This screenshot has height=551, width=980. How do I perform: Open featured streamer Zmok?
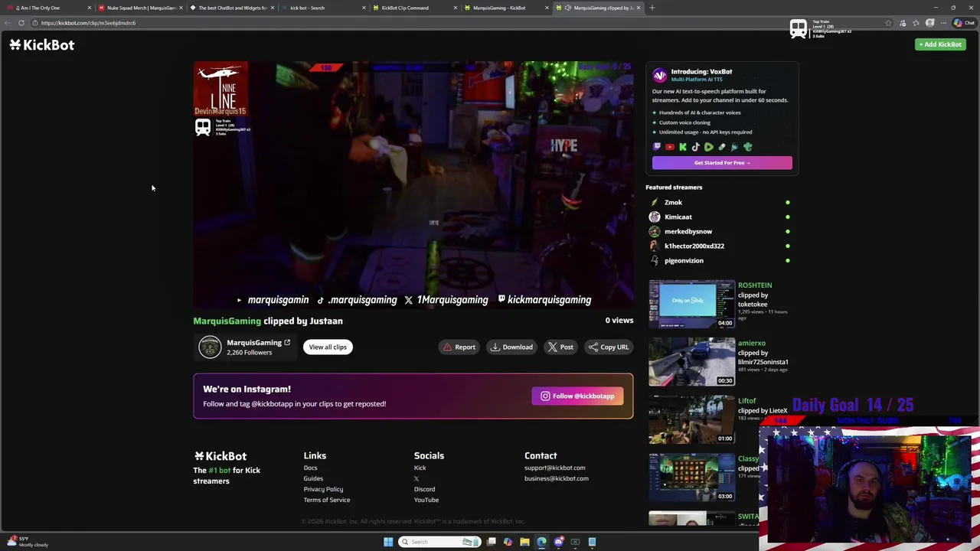coord(673,202)
